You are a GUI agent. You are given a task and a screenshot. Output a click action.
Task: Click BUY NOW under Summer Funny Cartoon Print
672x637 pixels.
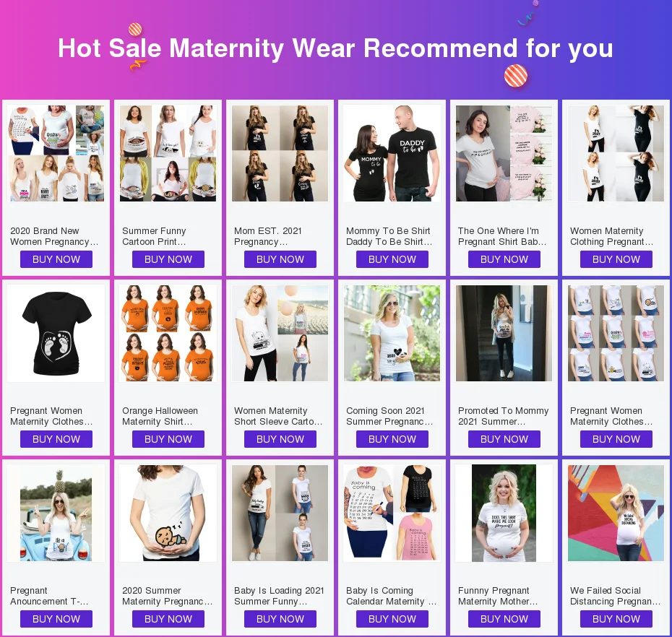tap(168, 259)
